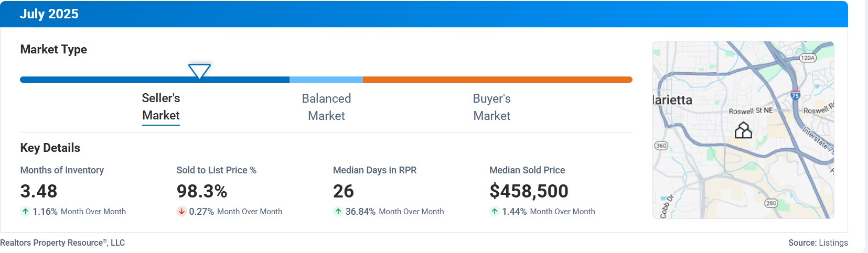Click the Median Sold Price value $458,500
Screen dimensions: 868x253
point(529,191)
